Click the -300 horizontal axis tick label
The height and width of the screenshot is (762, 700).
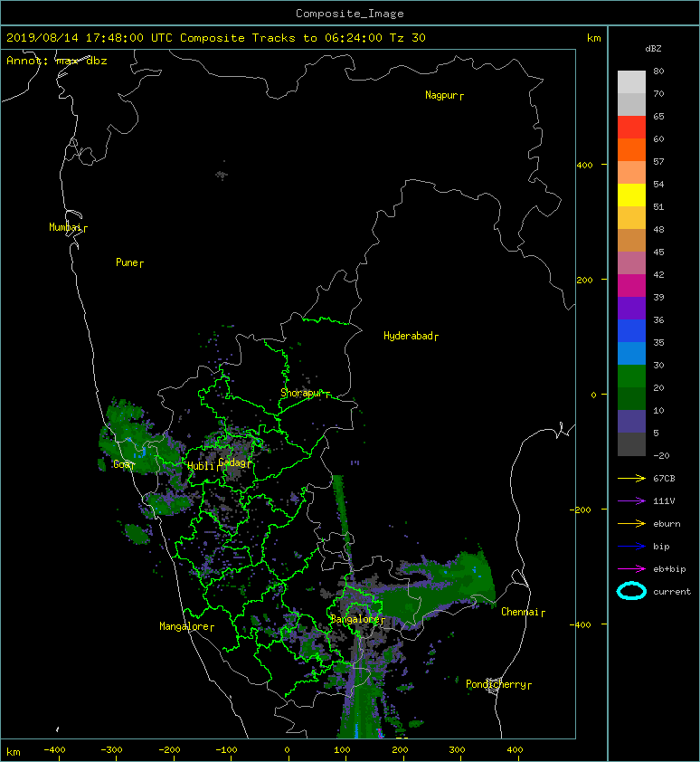point(112,750)
